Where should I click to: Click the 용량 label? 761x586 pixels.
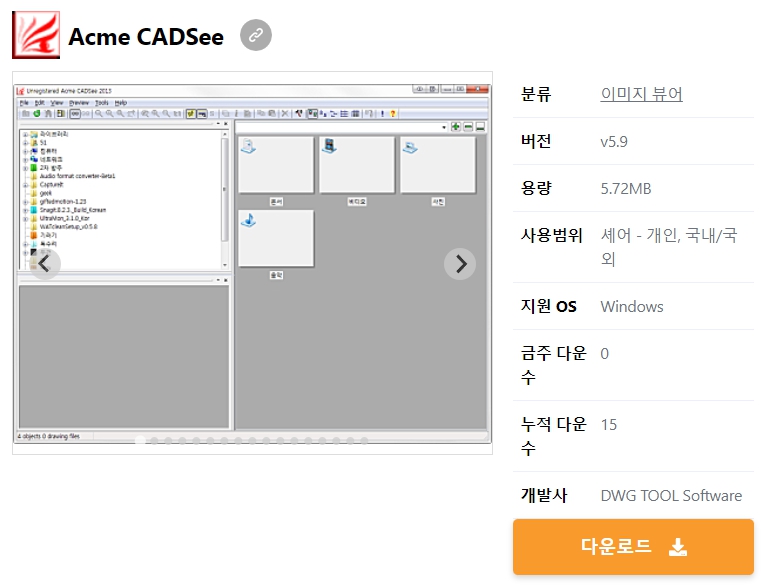(536, 188)
